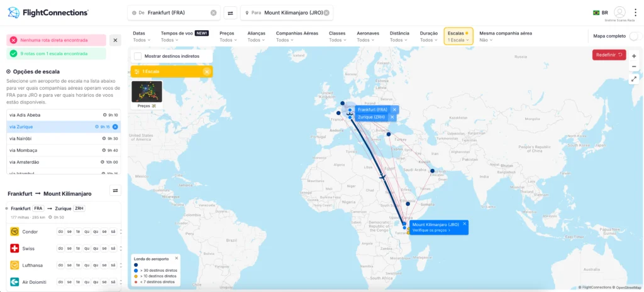
Task: Open the Preços filter dropdown
Action: pos(228,36)
